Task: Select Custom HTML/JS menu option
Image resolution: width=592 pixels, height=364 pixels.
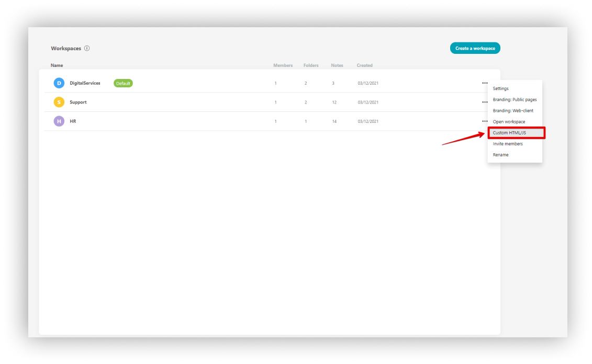Action: point(516,133)
